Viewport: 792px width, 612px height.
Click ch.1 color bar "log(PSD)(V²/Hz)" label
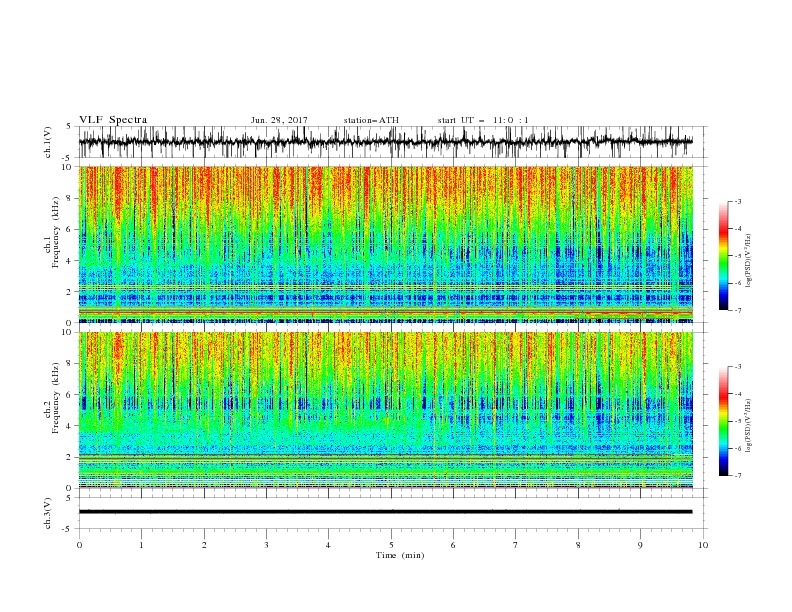coord(748,261)
